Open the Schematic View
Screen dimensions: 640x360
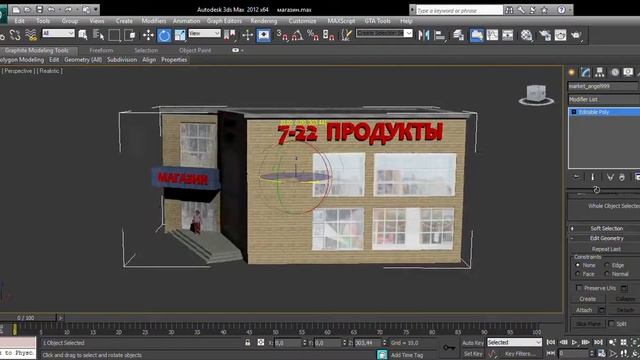tap(508, 36)
